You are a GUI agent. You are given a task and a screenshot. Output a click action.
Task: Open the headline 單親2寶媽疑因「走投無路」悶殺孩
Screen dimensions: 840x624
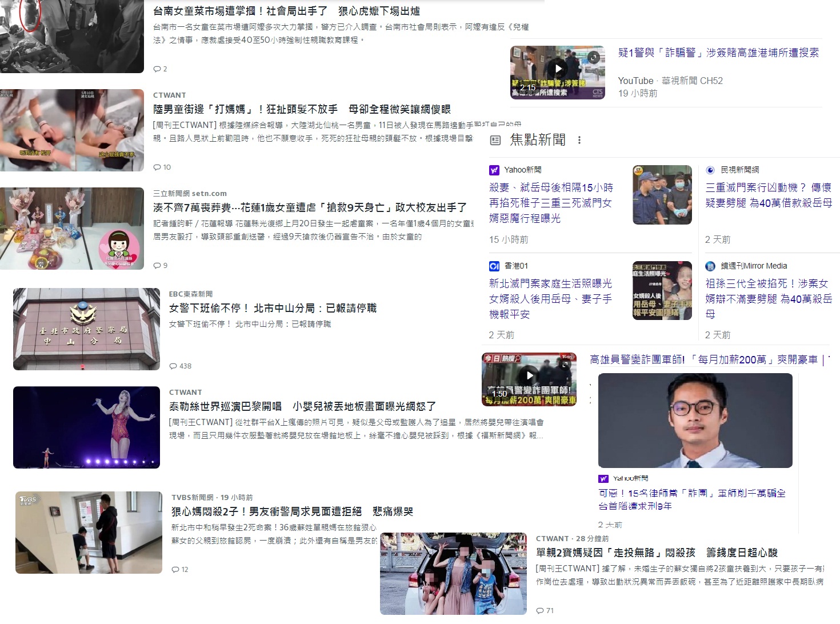pyautogui.click(x=657, y=553)
